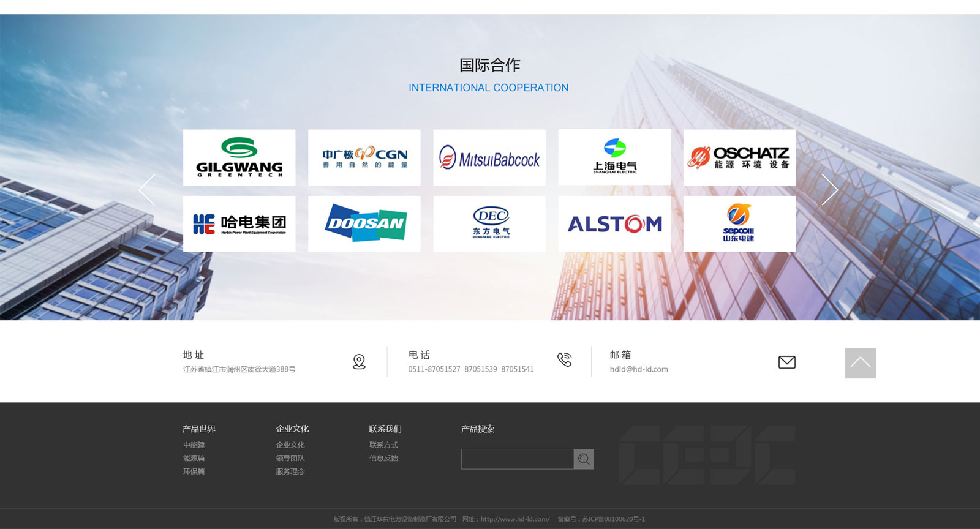Click the 产品搜索 label
Screen dimensions: 980x529
(478, 429)
